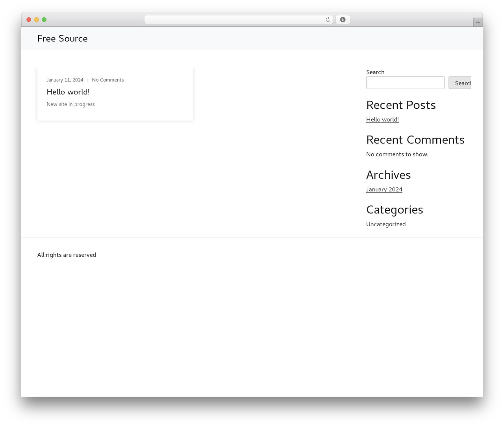
Task: Close the window with the red button
Action: pos(29,20)
